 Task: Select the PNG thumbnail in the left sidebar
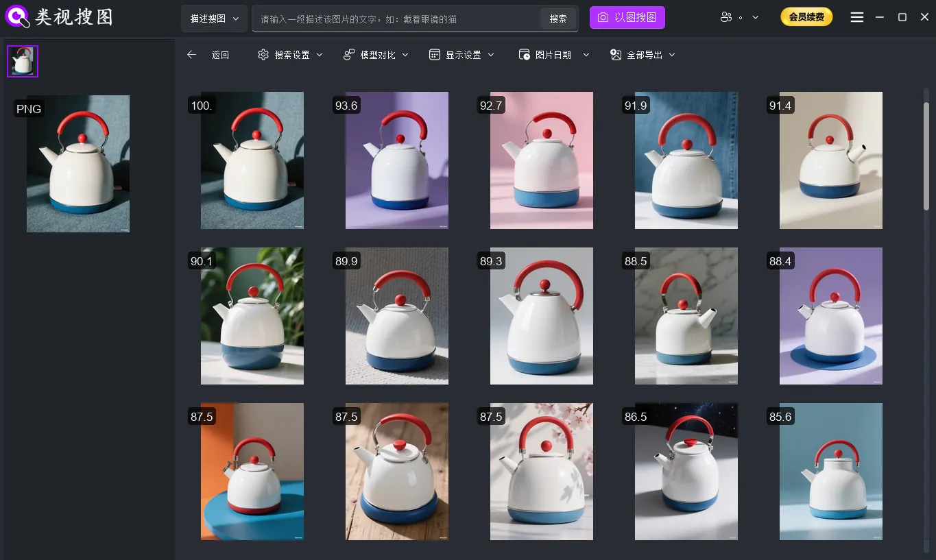point(23,61)
